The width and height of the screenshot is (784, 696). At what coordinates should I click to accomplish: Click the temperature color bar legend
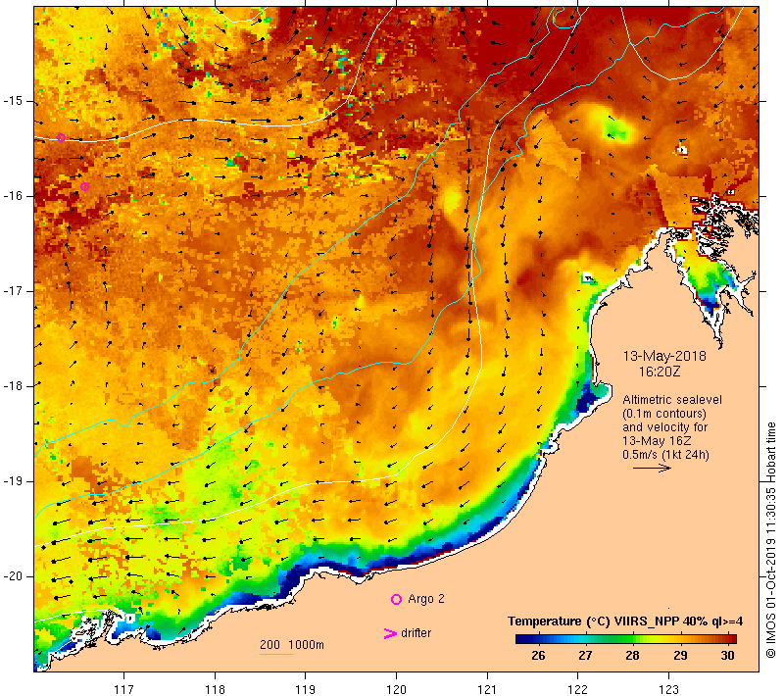626,638
